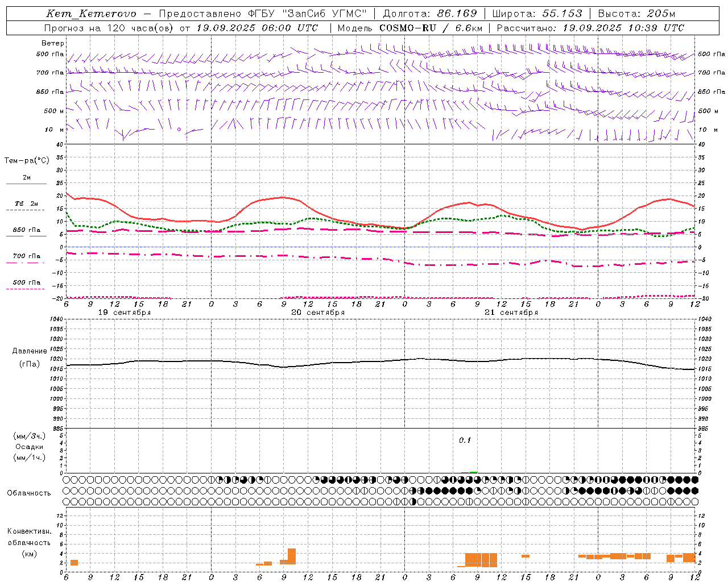Click the "20 сентября" date label
The image size is (728, 582).
coord(318,313)
